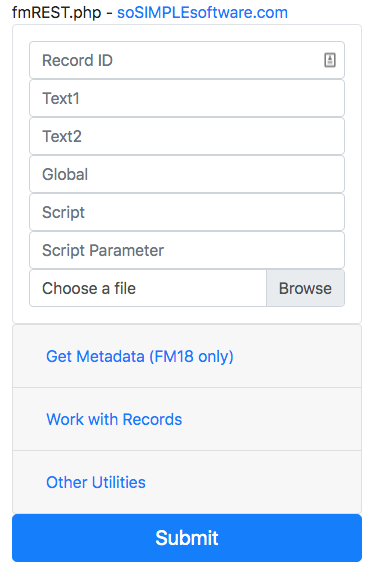Click the Choose a file box

148,288
